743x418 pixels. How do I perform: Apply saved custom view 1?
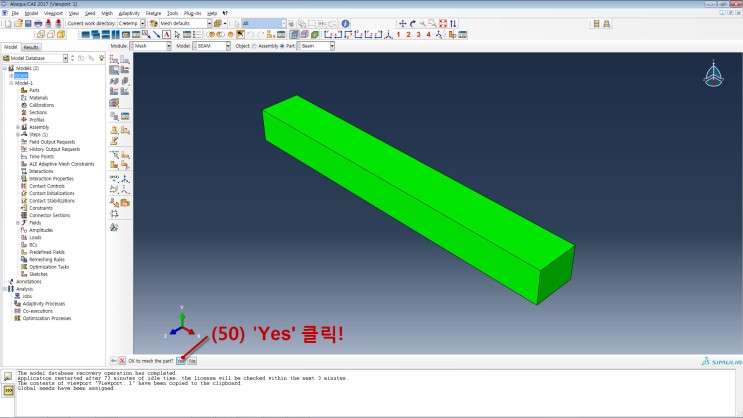point(398,35)
